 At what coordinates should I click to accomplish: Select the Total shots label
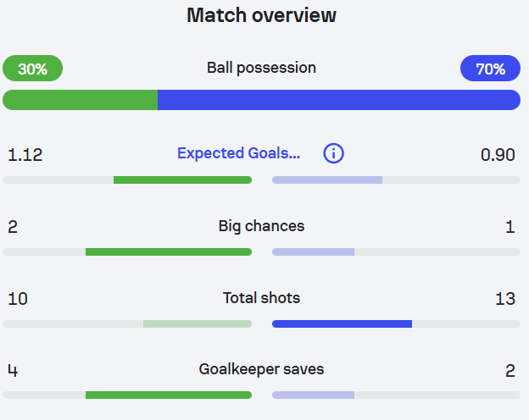coord(261,298)
